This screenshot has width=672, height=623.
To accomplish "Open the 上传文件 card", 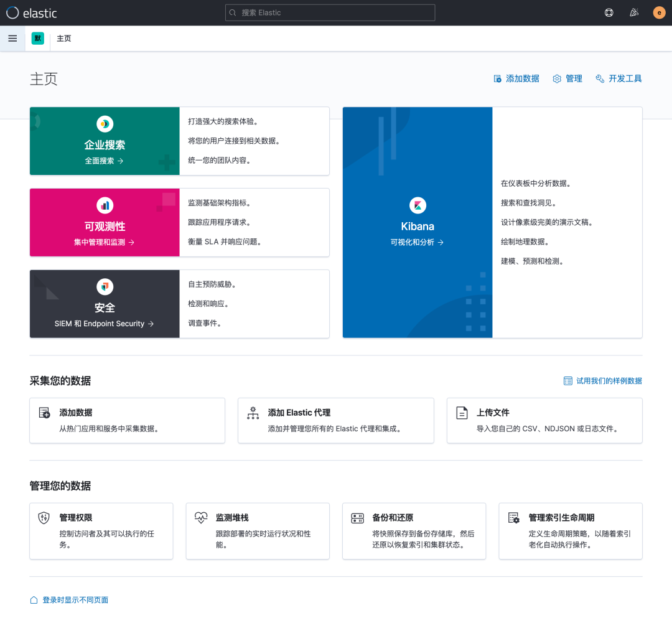I will [x=544, y=421].
